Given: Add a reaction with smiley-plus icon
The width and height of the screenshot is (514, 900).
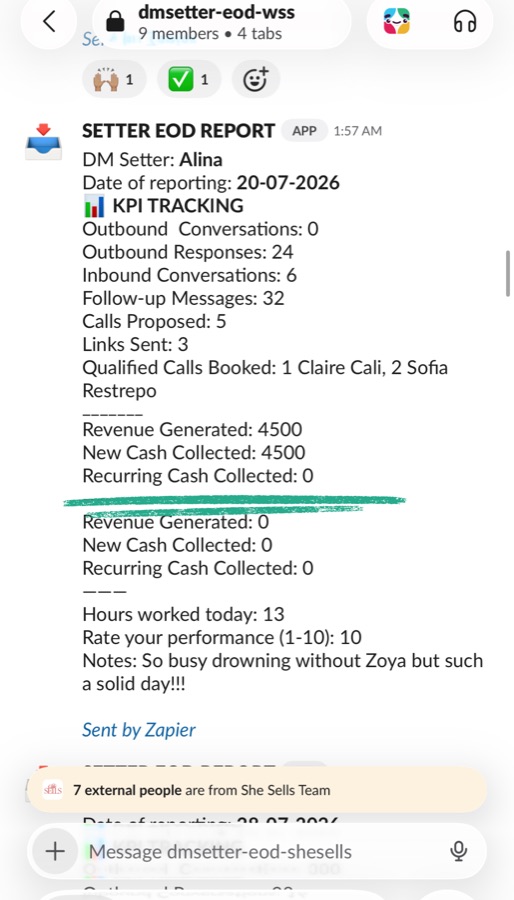Looking at the screenshot, I should (x=256, y=79).
